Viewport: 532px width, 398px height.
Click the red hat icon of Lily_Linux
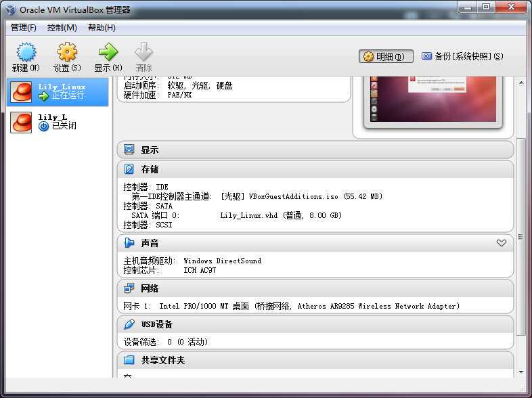pyautogui.click(x=21, y=91)
